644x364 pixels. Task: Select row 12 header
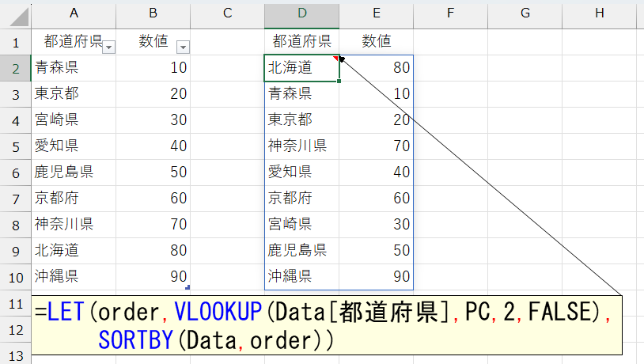(16, 329)
